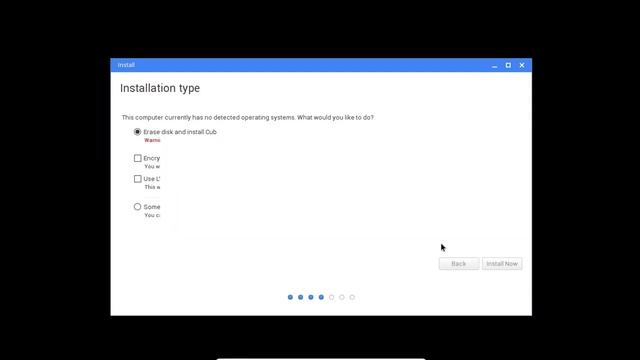Click the Installation type heading
Viewport: 640px width, 360px height.
pyautogui.click(x=160, y=88)
